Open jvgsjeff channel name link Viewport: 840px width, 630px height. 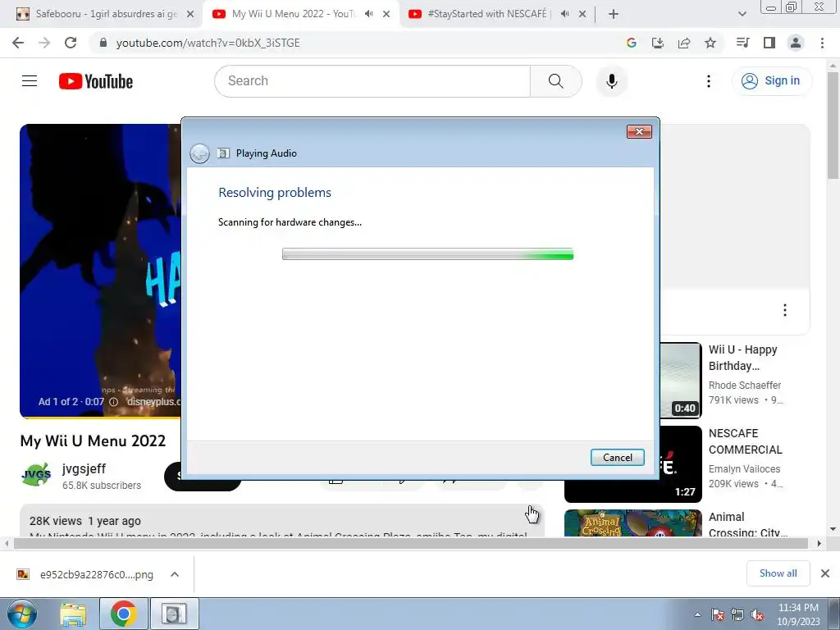pos(84,468)
